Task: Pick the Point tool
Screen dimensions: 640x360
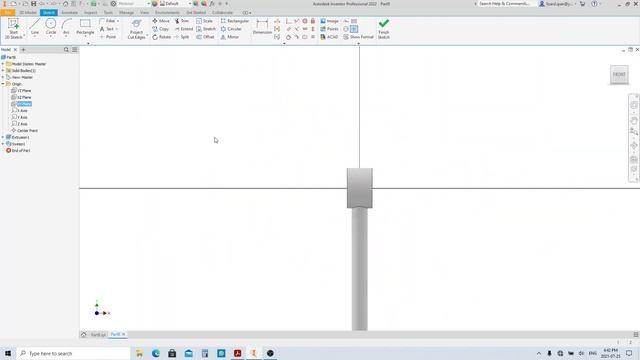Action: [108, 37]
